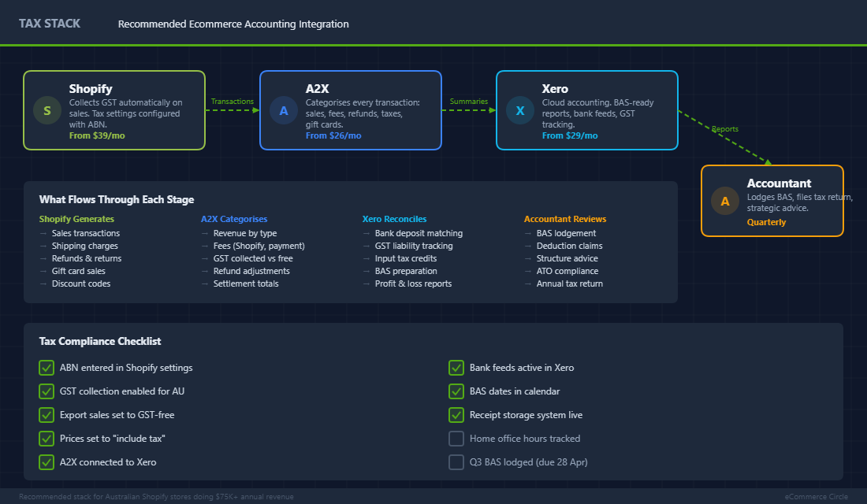Select the Quarterly label on Accountant card

tap(766, 222)
